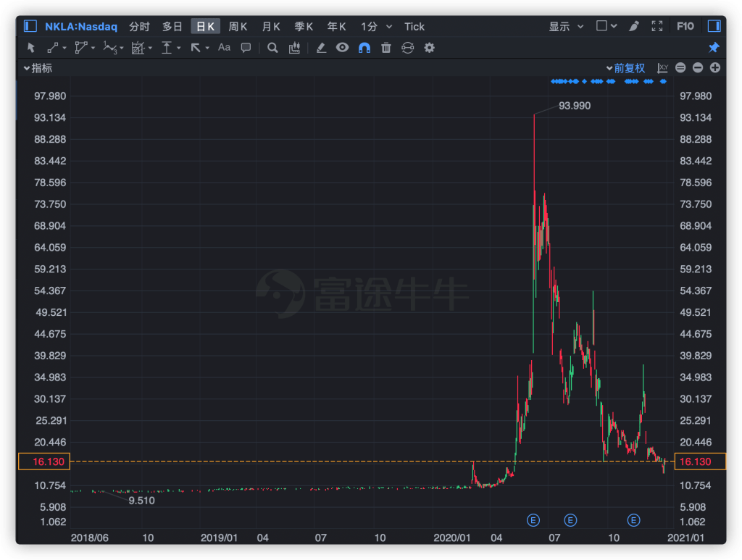Select the eraser tool in toolbar
The image size is (742, 560).
click(321, 48)
